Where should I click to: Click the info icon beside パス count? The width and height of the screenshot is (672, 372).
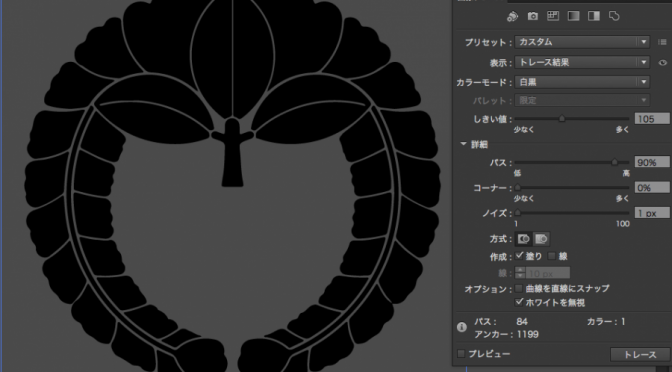[x=462, y=327]
